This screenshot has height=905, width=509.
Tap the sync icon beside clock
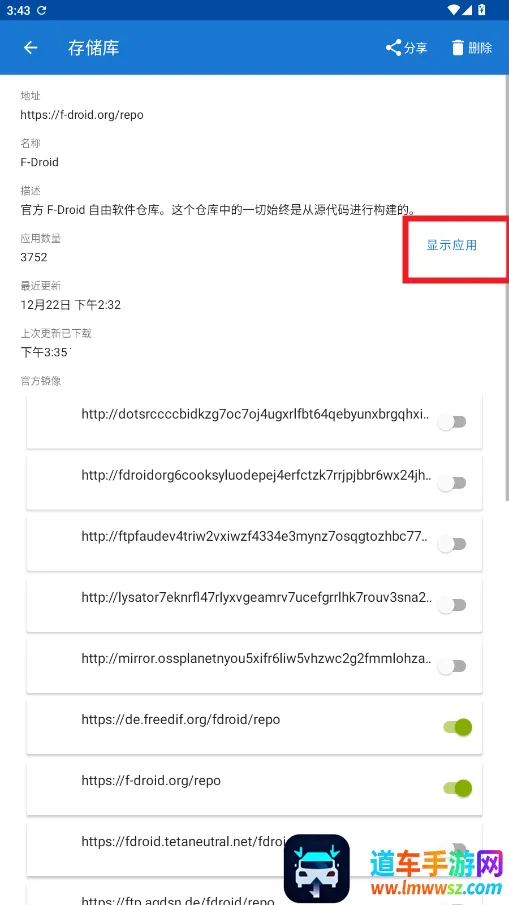click(x=42, y=10)
